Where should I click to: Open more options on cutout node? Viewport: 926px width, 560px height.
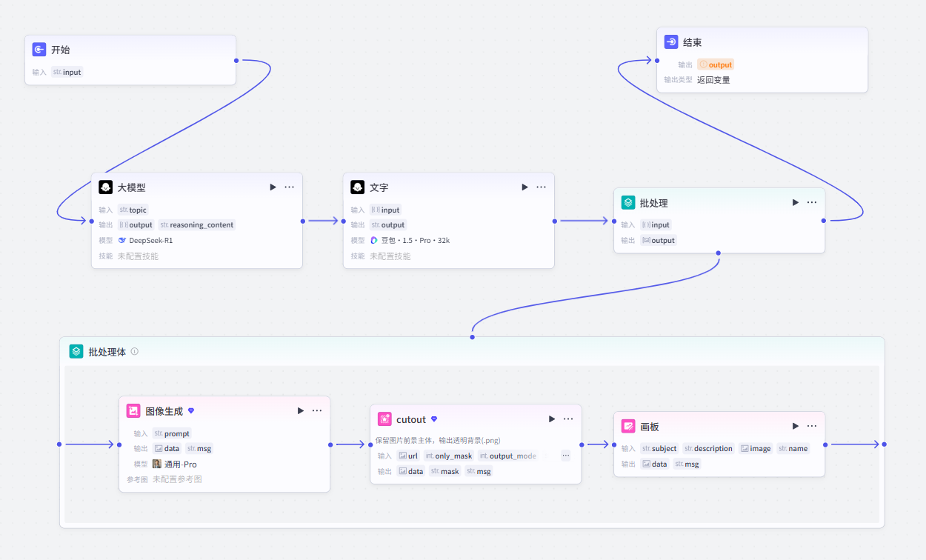(568, 419)
